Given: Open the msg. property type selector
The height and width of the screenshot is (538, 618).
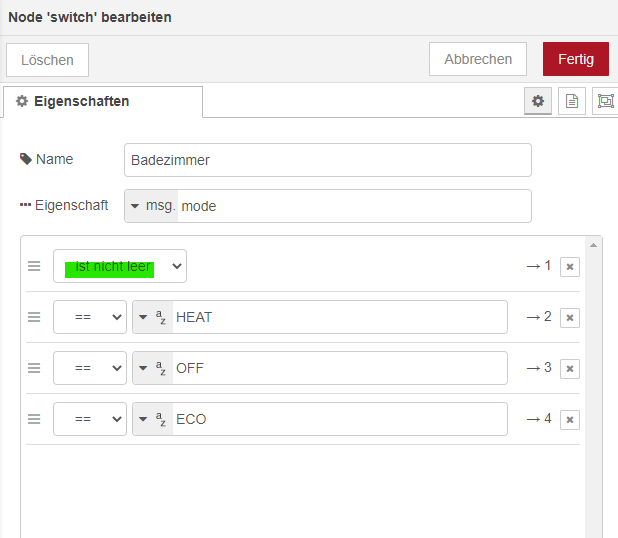Looking at the screenshot, I should coord(152,206).
